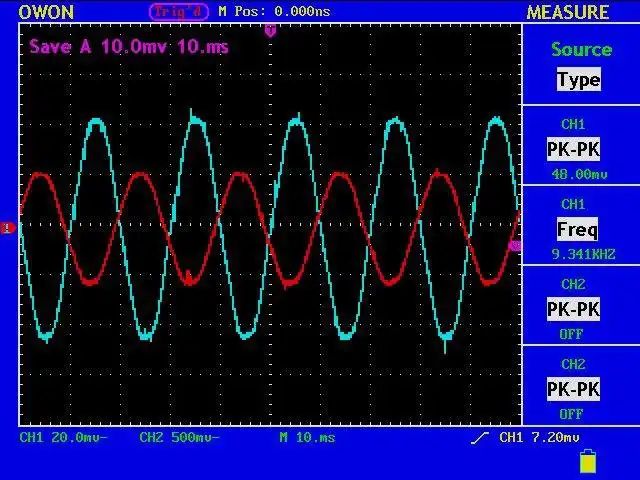Open the MEASURE menu title
This screenshot has height=480, width=640.
(x=568, y=12)
